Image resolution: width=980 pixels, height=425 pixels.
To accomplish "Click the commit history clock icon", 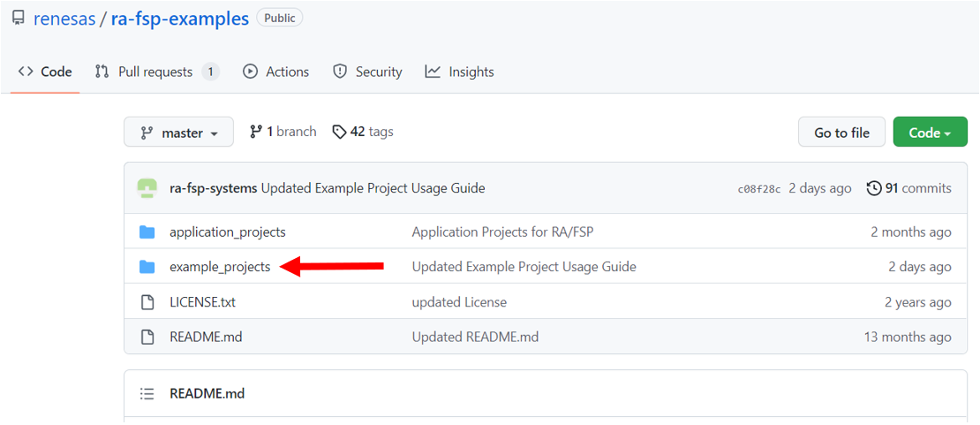I will pos(874,188).
